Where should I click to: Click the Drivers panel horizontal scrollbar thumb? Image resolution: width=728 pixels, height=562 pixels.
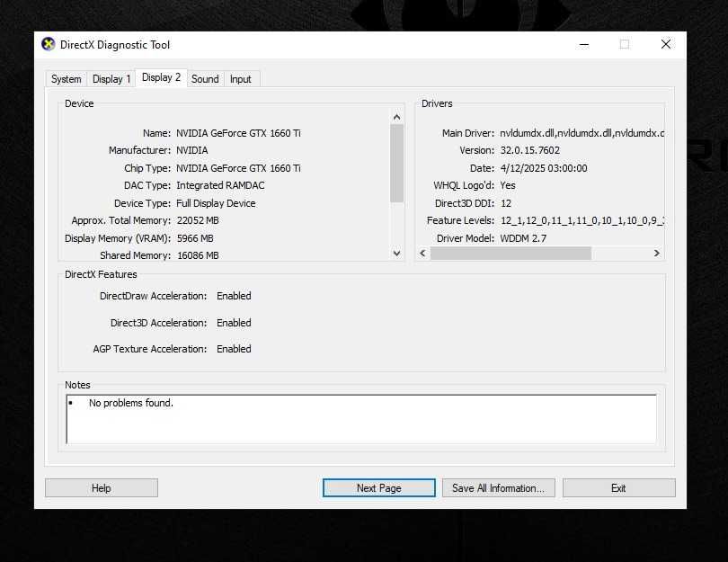point(510,254)
